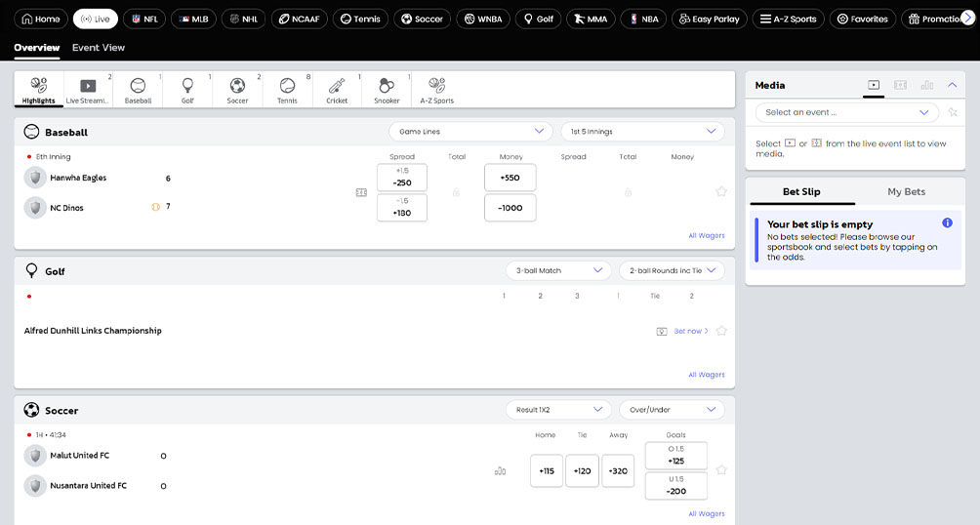Open the 2-ball Rounds inc Tie dropdown

point(672,270)
